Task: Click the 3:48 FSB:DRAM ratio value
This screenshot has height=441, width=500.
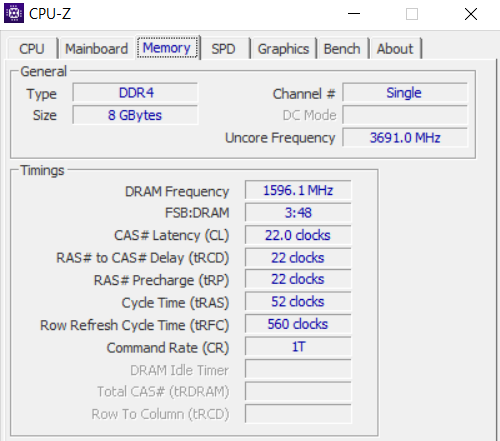Action: pyautogui.click(x=298, y=212)
